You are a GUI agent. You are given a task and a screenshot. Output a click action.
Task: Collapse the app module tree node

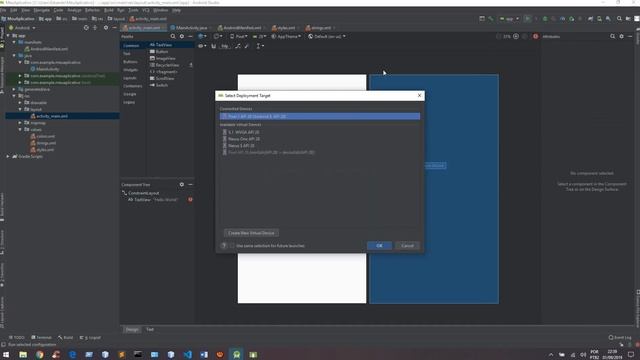(x=8, y=36)
